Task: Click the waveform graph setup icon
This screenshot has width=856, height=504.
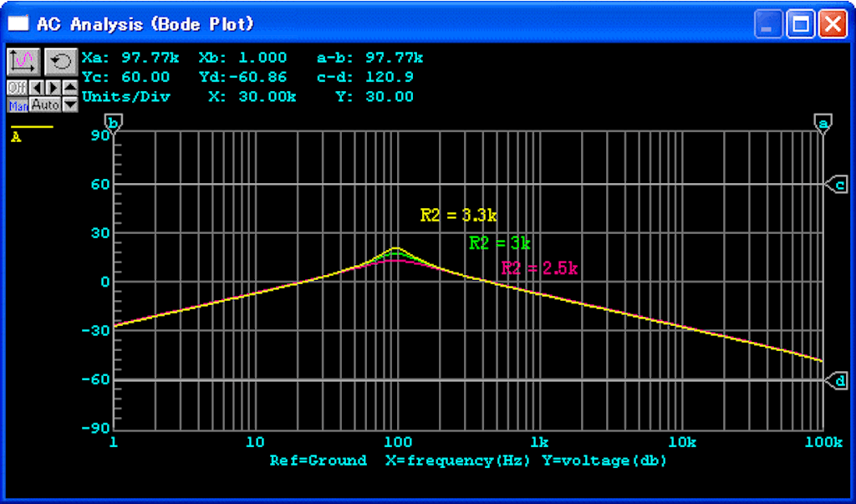Action: pyautogui.click(x=23, y=62)
